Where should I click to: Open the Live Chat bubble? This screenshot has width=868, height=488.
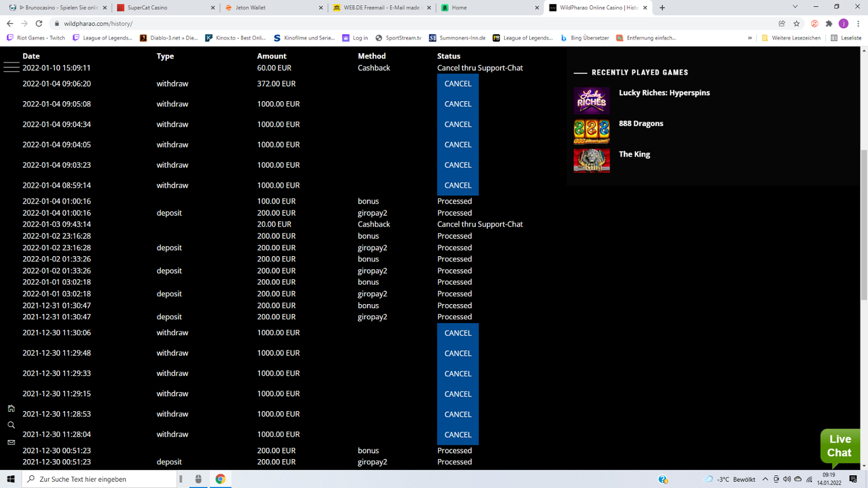[x=840, y=446]
